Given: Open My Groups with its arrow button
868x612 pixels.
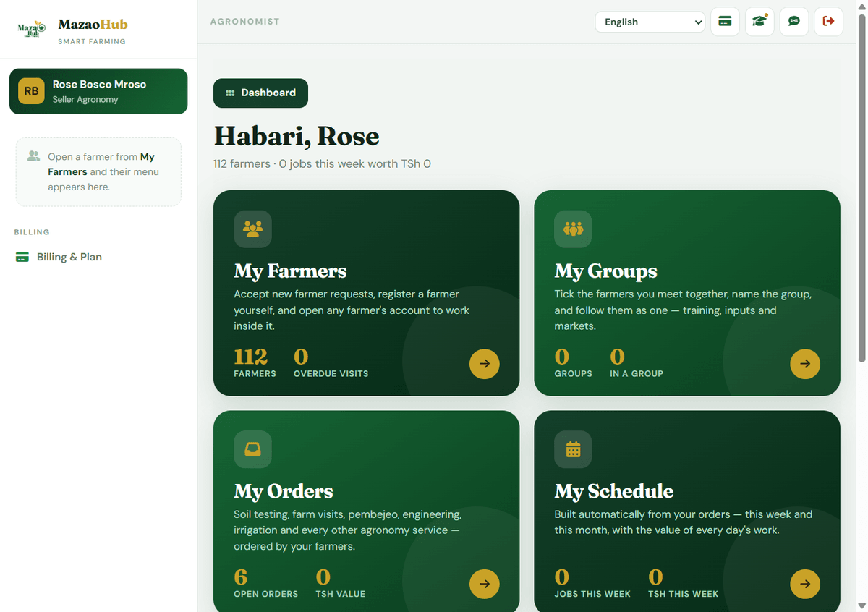Looking at the screenshot, I should (805, 364).
